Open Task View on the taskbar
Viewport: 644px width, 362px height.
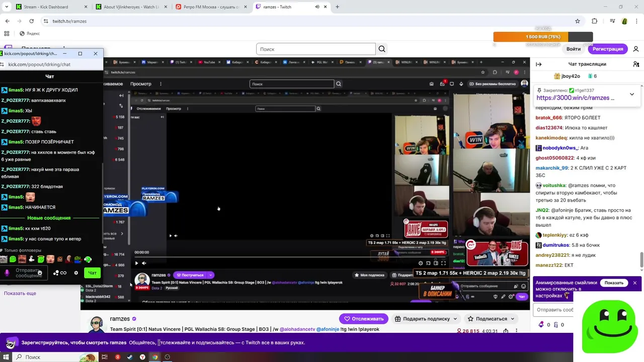[x=105, y=357]
